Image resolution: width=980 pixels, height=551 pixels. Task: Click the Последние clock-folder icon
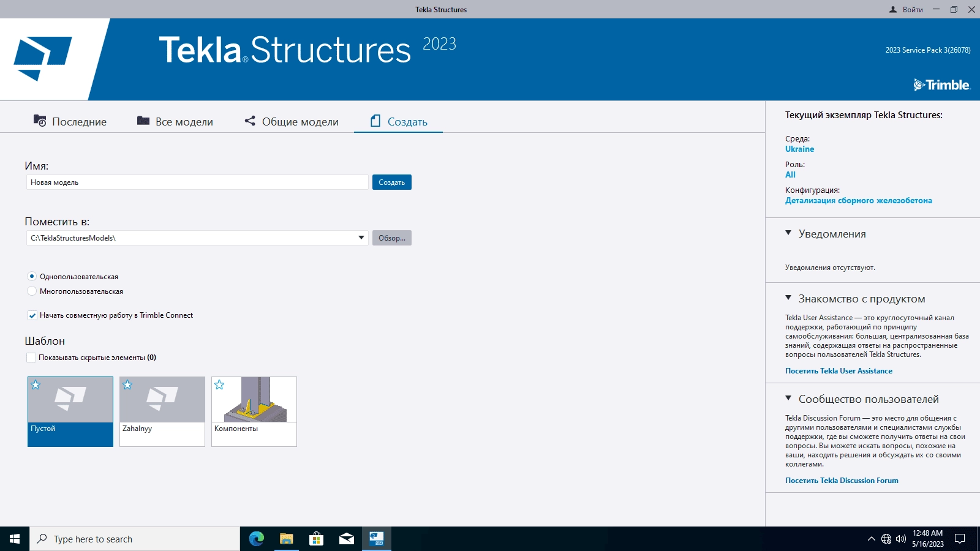(40, 121)
